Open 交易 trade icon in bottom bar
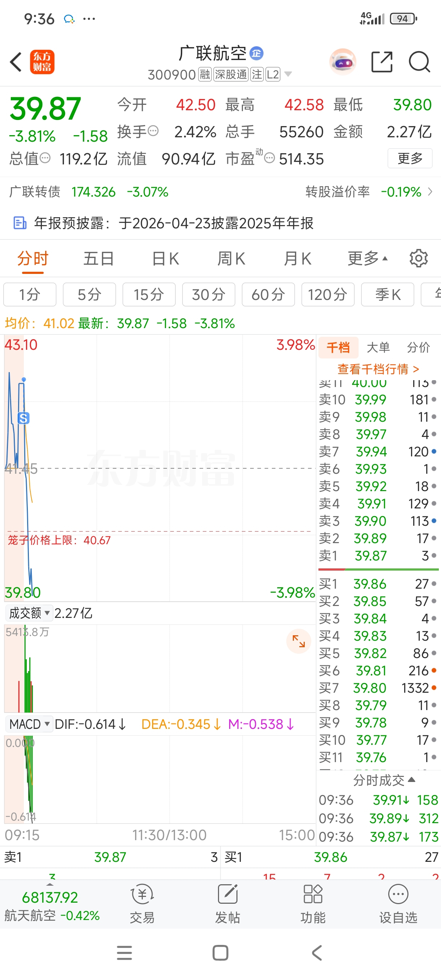Viewport: 441px width, 980px height. pos(142,904)
